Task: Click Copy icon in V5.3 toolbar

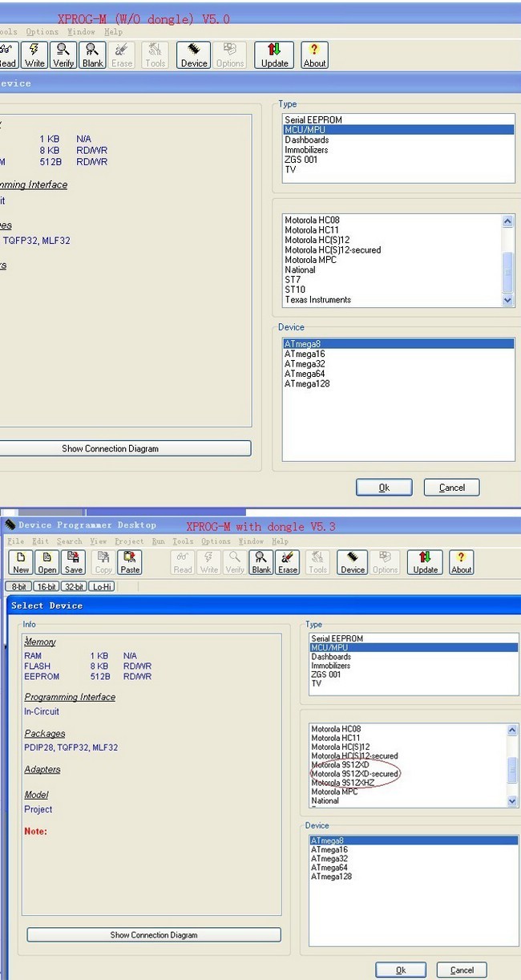Action: [103, 562]
